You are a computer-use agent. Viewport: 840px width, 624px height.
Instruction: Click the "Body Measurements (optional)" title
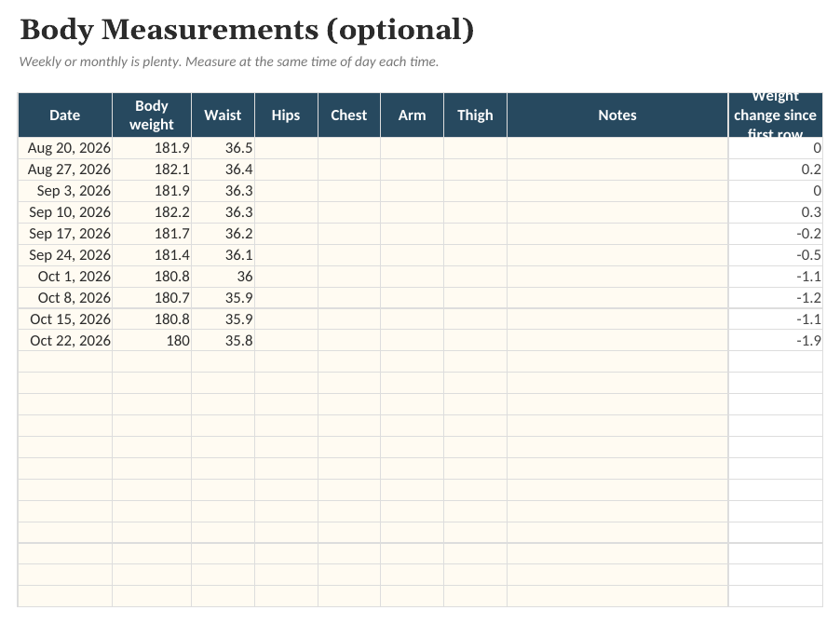(x=247, y=30)
